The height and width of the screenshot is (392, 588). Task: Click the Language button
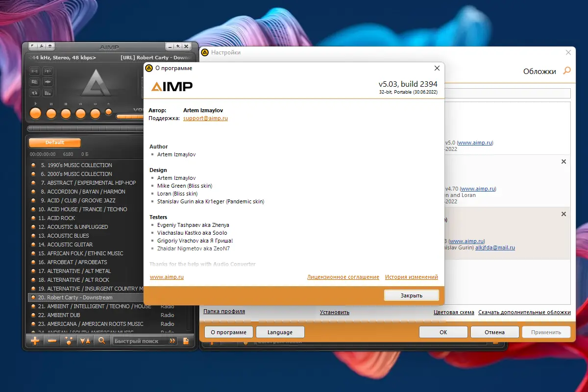pyautogui.click(x=280, y=332)
